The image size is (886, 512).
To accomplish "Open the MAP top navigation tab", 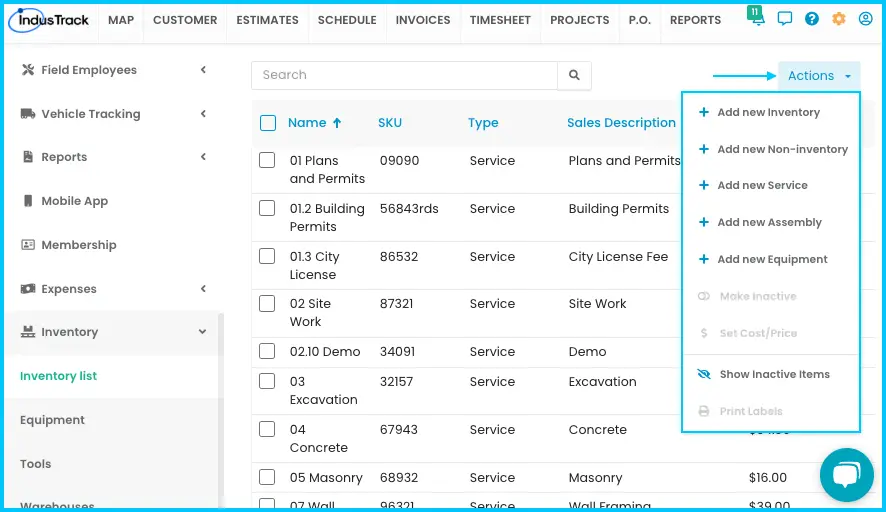I will point(121,20).
